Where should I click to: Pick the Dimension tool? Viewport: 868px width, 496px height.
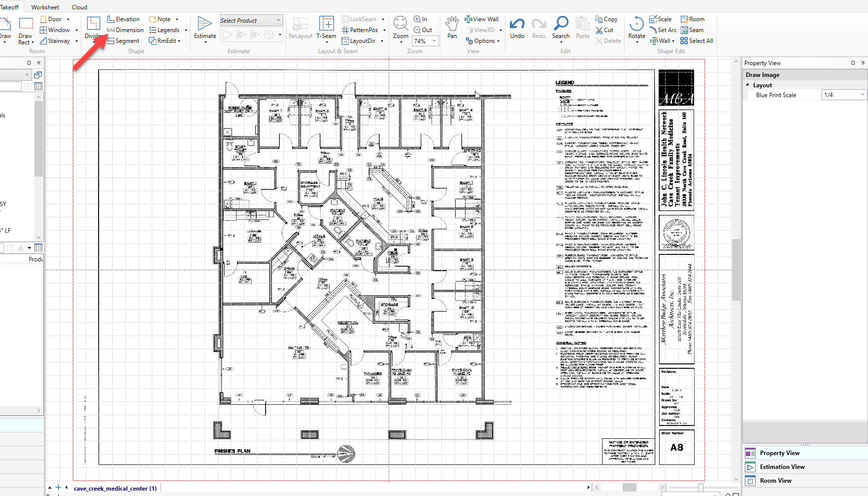(x=125, y=30)
